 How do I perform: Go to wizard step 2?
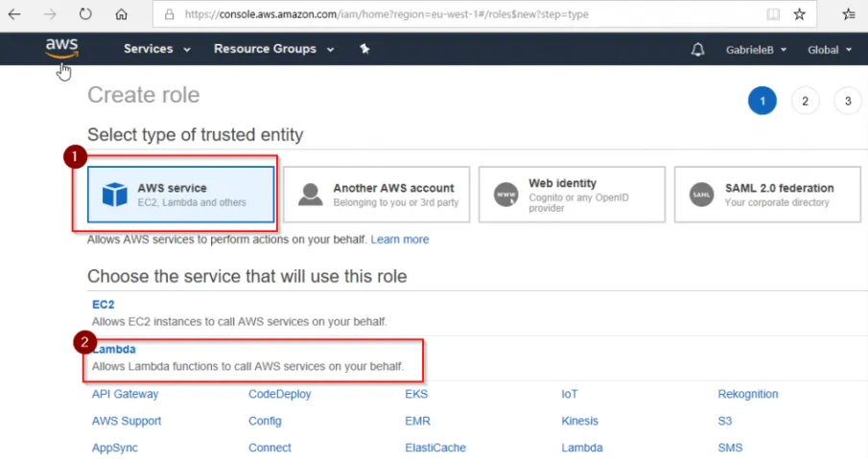tap(805, 101)
